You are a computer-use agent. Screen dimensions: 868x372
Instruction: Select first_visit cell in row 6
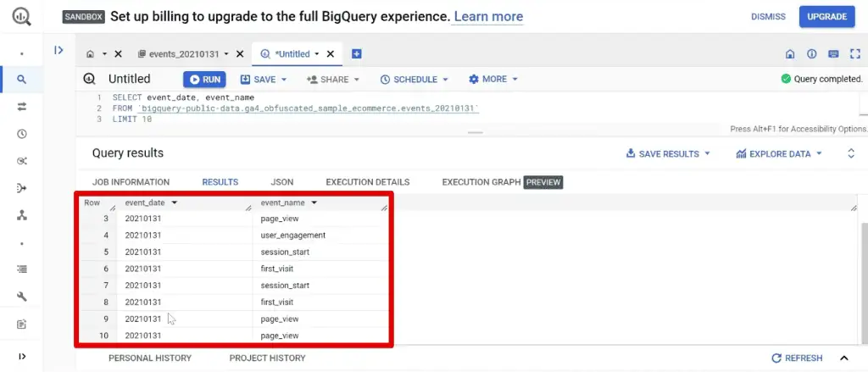320,269
